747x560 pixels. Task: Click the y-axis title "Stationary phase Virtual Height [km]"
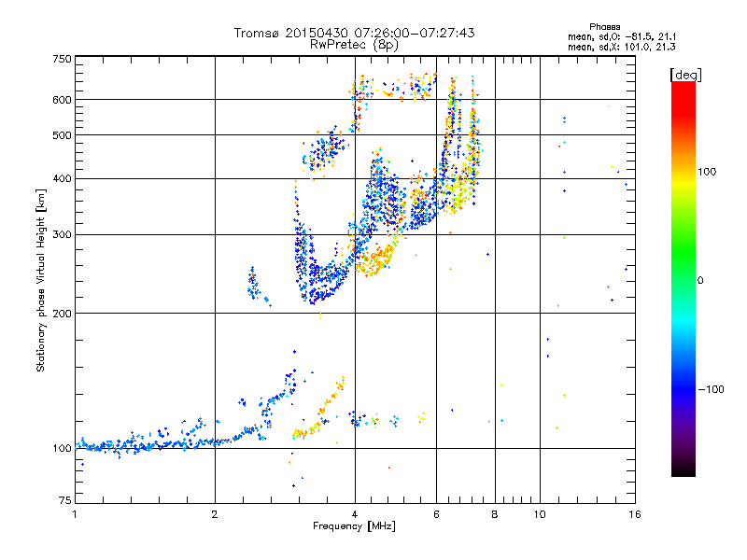[41, 280]
